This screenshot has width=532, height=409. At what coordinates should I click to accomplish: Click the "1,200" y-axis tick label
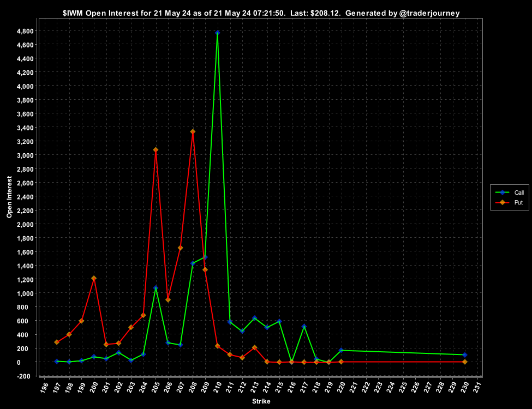coord(25,279)
